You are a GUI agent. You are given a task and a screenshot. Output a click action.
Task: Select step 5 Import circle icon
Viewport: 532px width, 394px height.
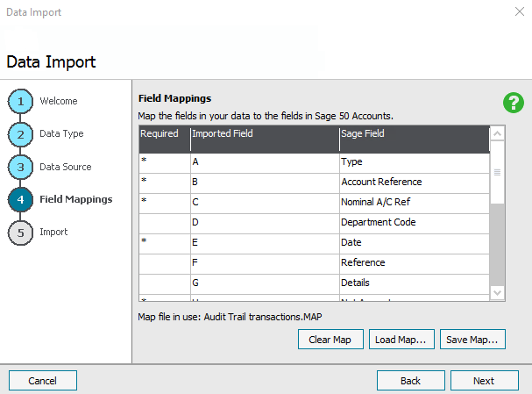[x=21, y=233]
